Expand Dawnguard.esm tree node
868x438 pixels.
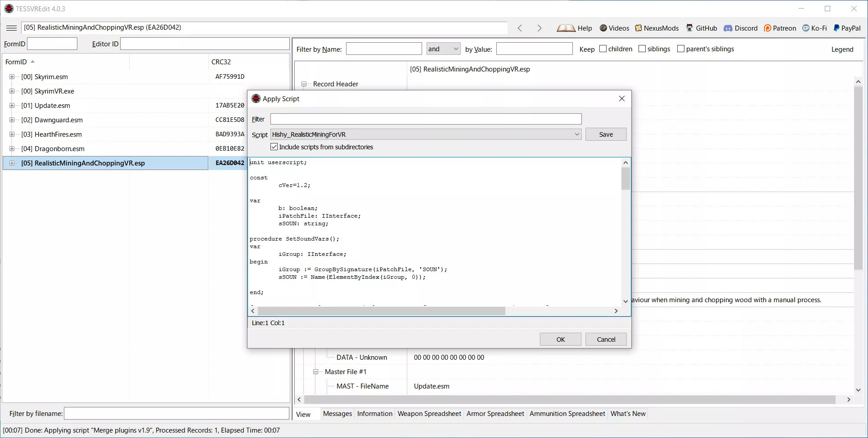pyautogui.click(x=12, y=120)
